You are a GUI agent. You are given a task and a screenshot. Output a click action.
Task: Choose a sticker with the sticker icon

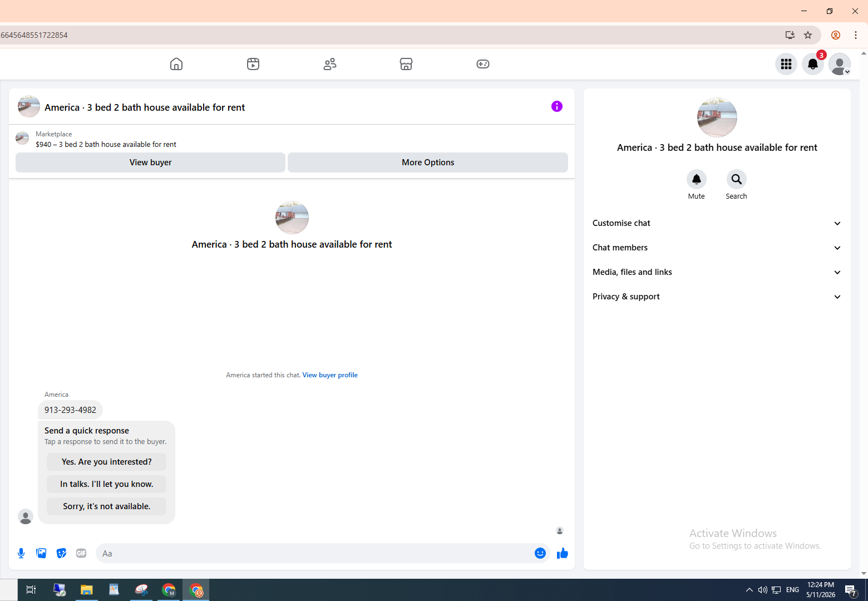(61, 553)
